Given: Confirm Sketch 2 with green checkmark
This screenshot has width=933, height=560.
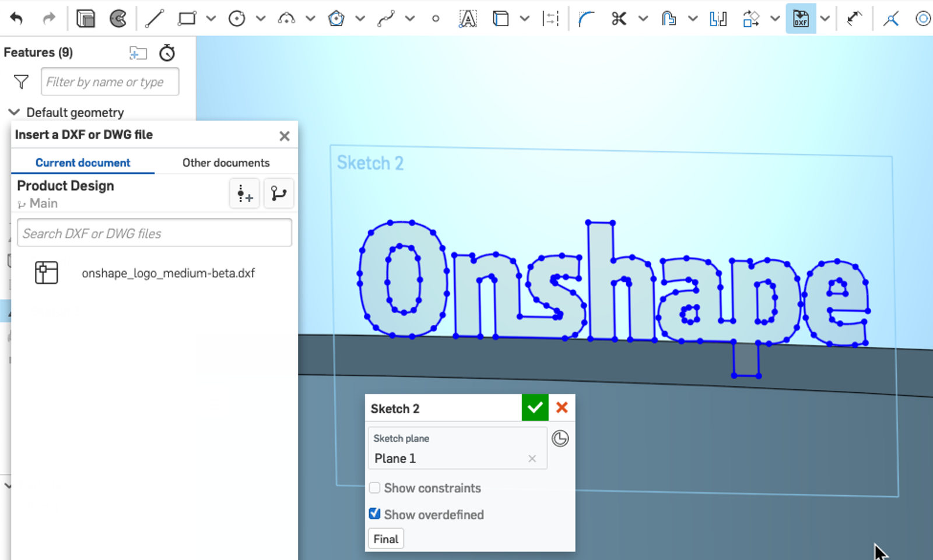Looking at the screenshot, I should (534, 407).
